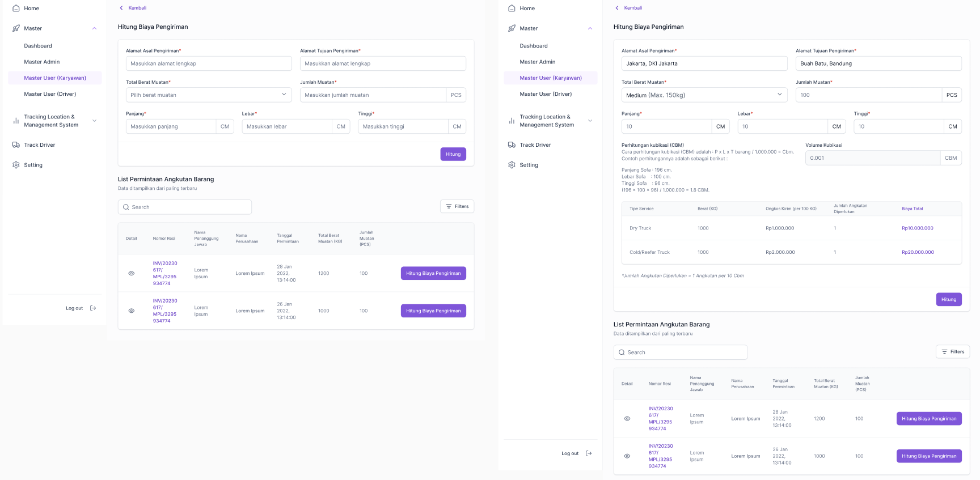Click the Track Driver truck icon in the right screen
This screenshot has width=980, height=480.
point(512,145)
